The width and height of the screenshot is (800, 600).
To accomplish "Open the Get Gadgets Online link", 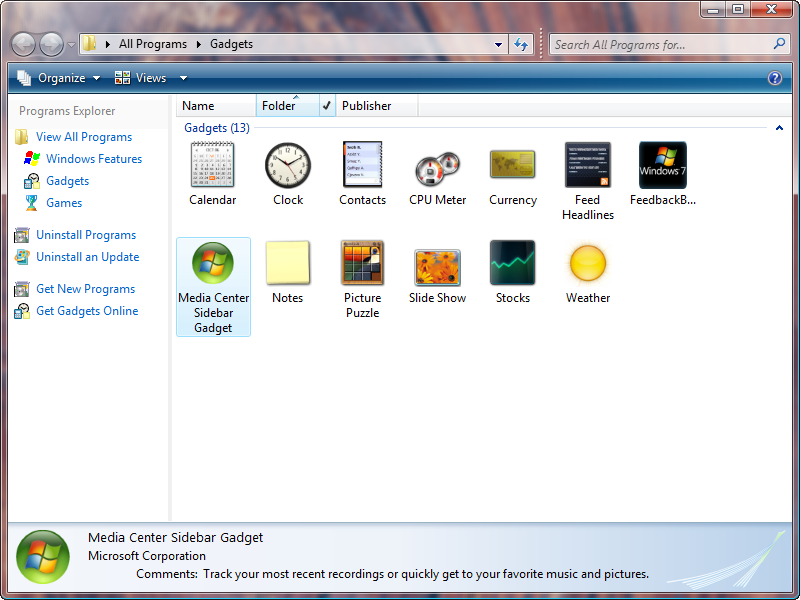I will click(x=87, y=311).
